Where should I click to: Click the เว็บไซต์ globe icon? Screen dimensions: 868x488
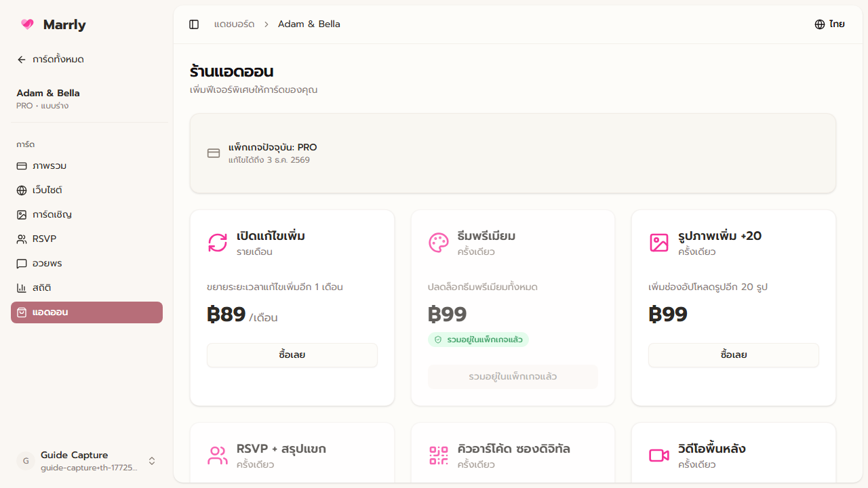[x=21, y=190]
